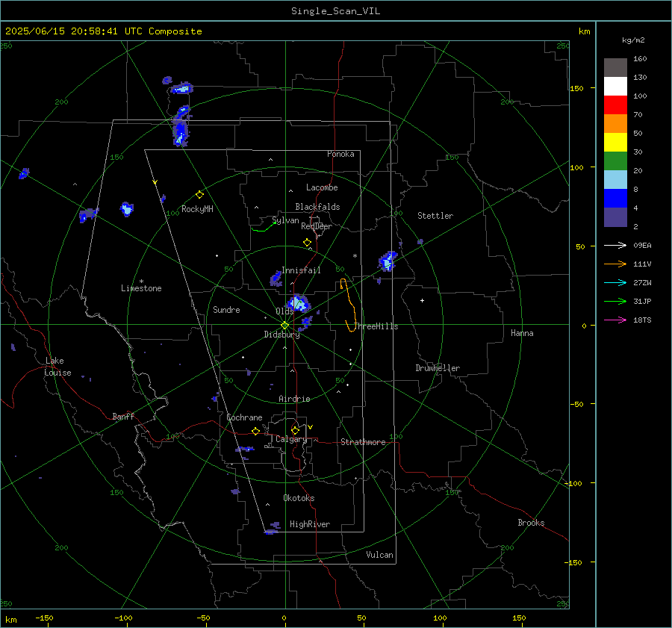Click the Hanna town label
Screen dimensions: 672x628
(x=522, y=333)
